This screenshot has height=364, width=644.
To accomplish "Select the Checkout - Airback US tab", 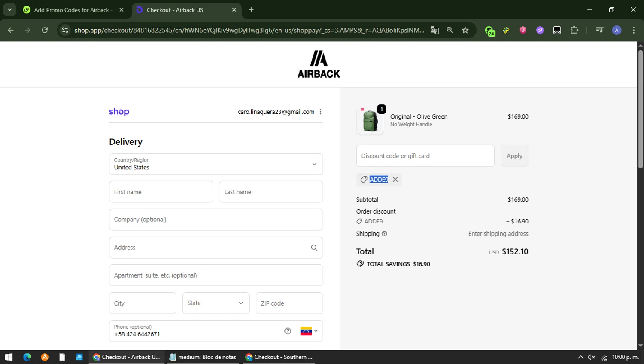I will coord(186,10).
